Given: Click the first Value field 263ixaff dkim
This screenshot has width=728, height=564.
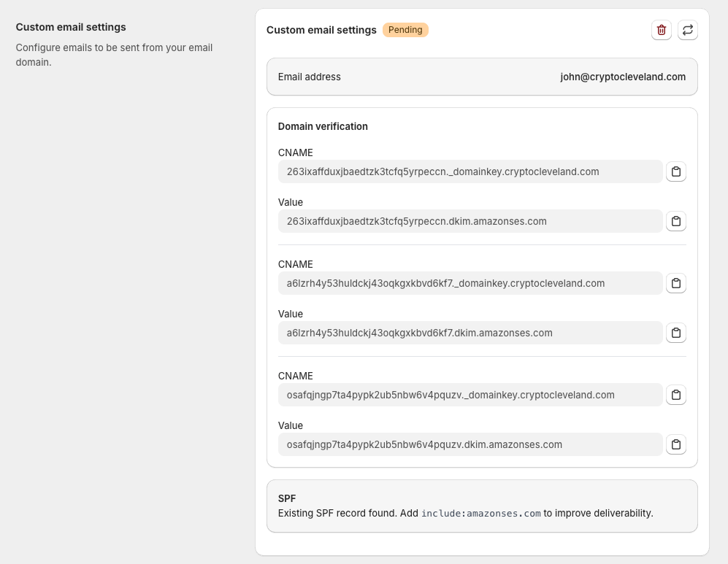Looking at the screenshot, I should pyautogui.click(x=416, y=221).
